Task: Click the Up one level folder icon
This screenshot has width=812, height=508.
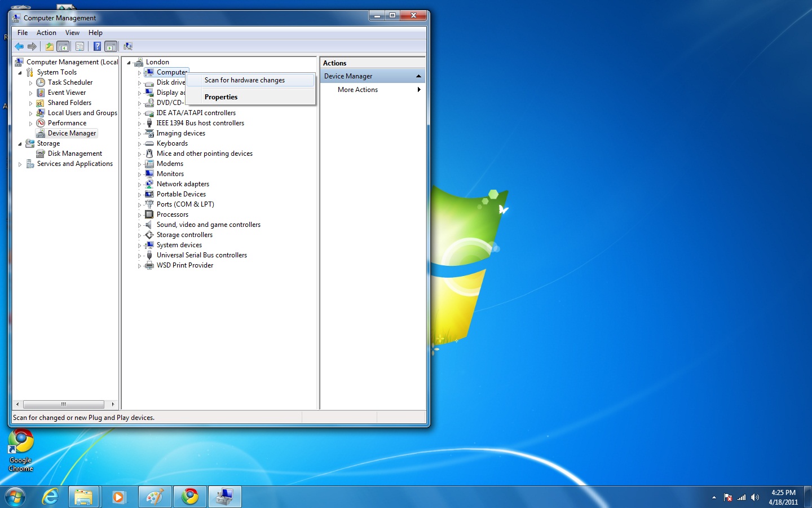Action: (x=50, y=46)
